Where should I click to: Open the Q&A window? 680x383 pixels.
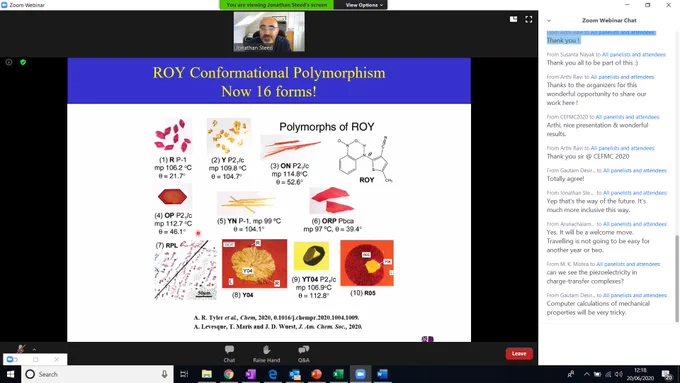click(x=304, y=354)
